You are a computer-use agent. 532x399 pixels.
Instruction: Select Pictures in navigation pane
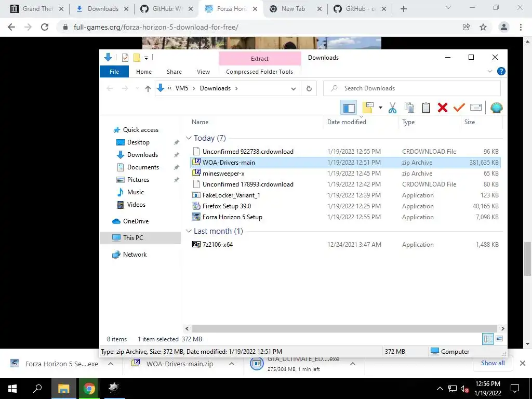[138, 180]
